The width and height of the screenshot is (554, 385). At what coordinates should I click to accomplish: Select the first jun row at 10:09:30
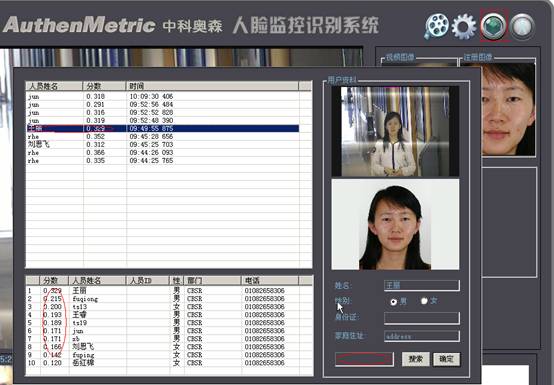[x=163, y=96]
